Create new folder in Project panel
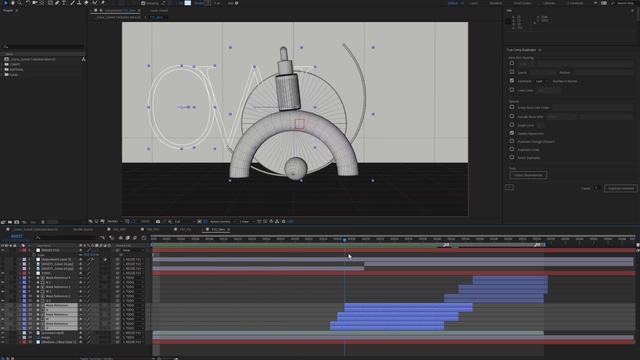The image size is (640, 360). [x=10, y=222]
